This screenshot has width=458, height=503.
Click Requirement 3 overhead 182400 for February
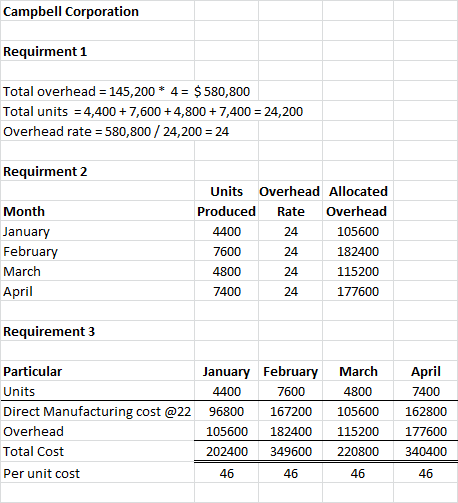291,432
